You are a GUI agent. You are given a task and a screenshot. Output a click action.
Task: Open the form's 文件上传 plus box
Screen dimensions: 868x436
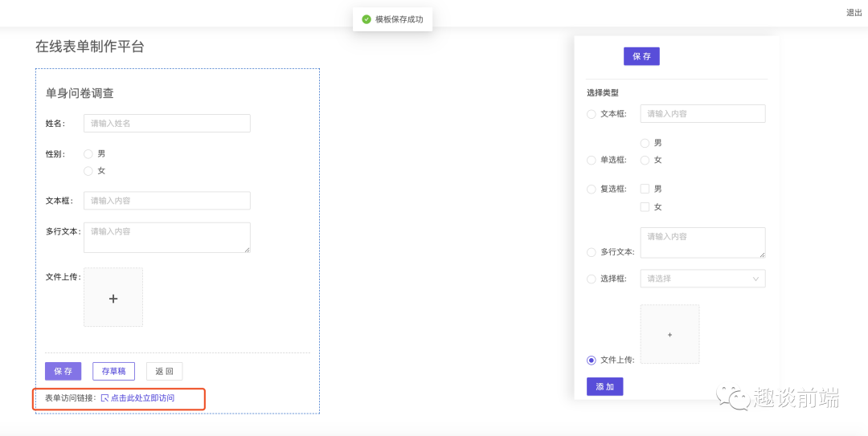pos(113,297)
